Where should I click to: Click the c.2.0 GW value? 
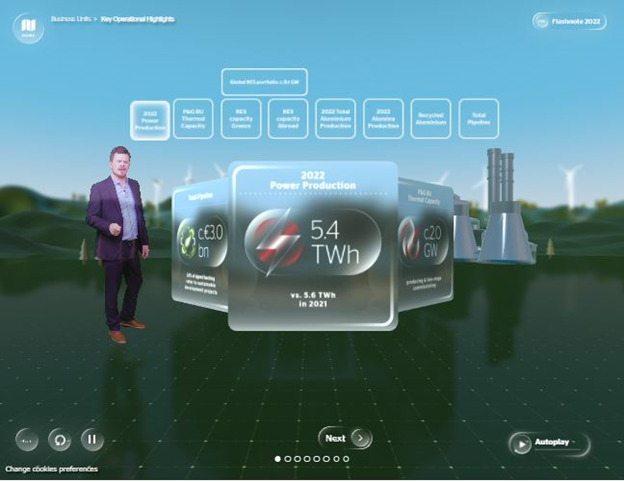tap(432, 242)
